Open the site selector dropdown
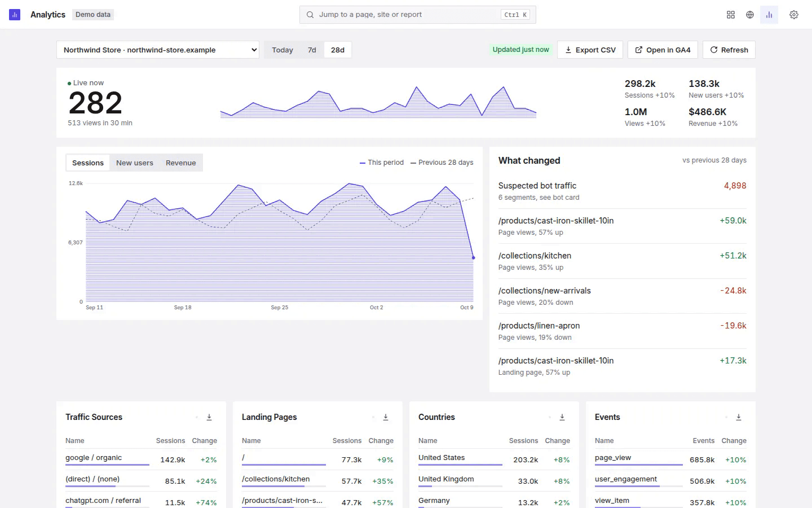The width and height of the screenshot is (812, 508). [158, 50]
